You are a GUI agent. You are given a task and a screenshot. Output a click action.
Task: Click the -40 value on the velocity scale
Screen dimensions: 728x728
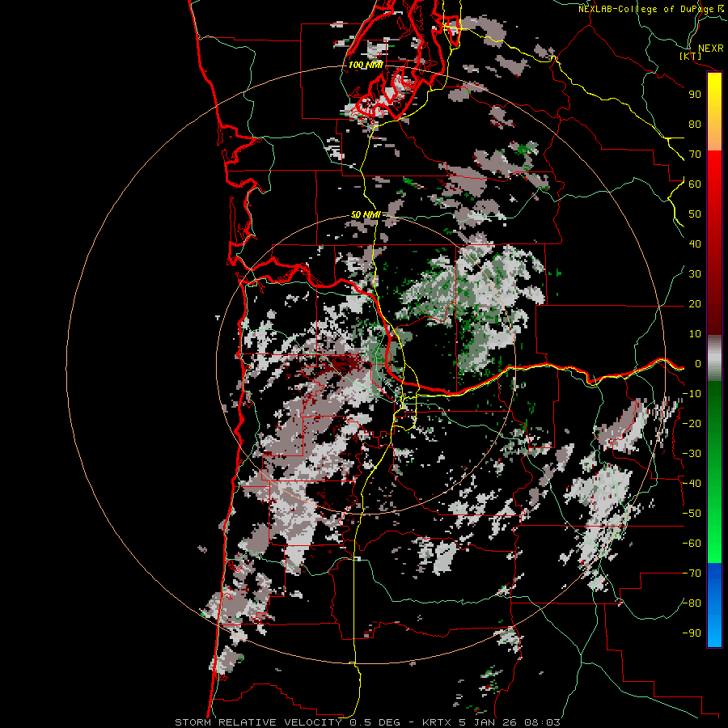(692, 484)
